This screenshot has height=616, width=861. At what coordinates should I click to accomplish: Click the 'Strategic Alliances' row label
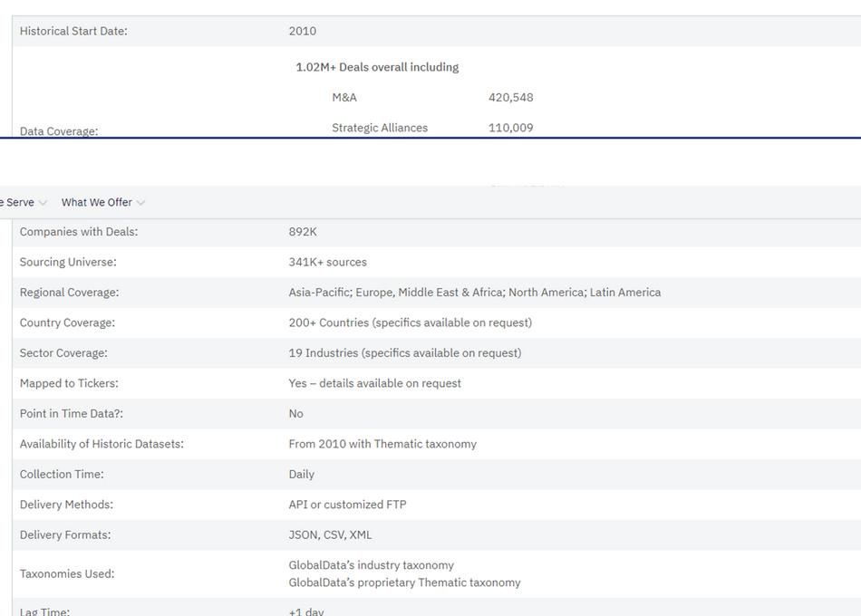tap(380, 128)
